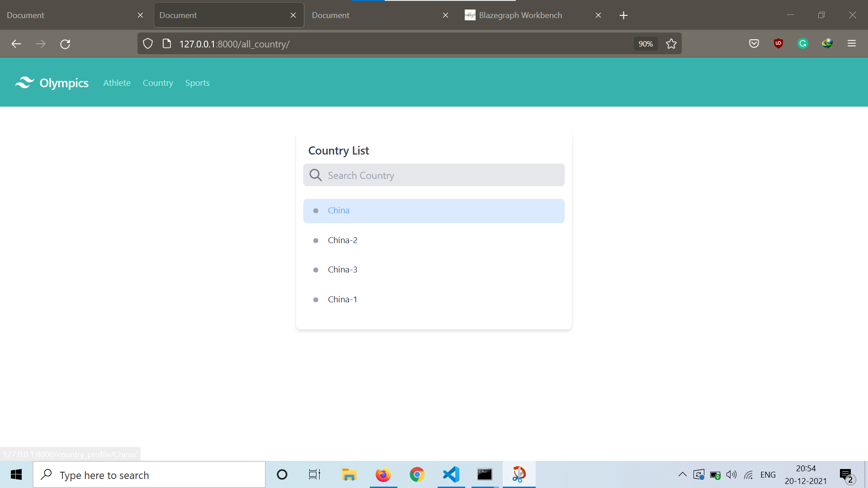Click the VS Code taskbar icon
This screenshot has width=868, height=488.
[451, 475]
